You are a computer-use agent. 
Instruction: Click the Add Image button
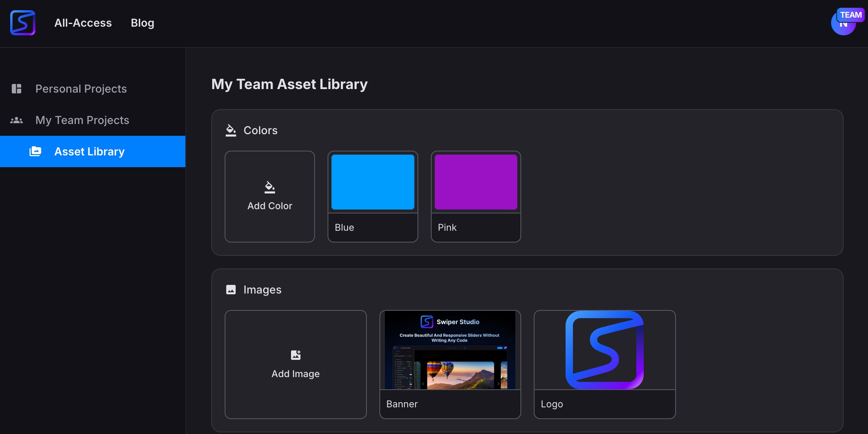(296, 365)
